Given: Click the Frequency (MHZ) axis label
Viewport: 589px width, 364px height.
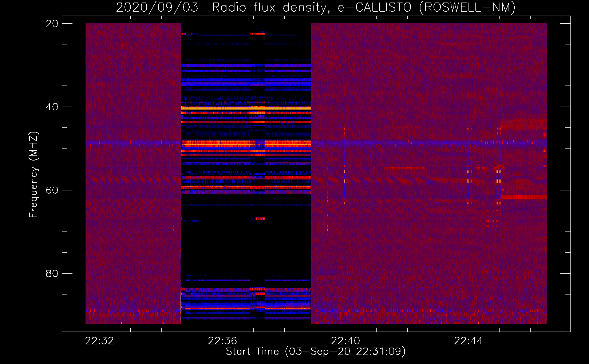Looking at the screenshot, I should click(33, 175).
